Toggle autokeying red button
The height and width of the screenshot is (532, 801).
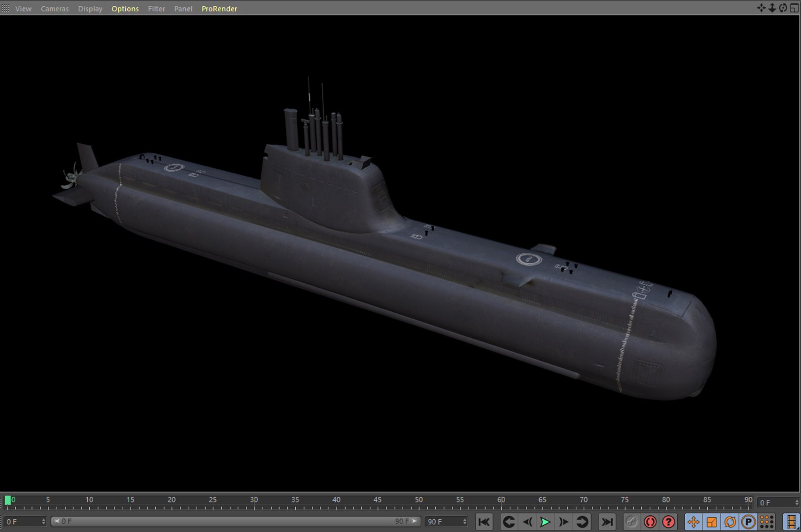(x=650, y=522)
